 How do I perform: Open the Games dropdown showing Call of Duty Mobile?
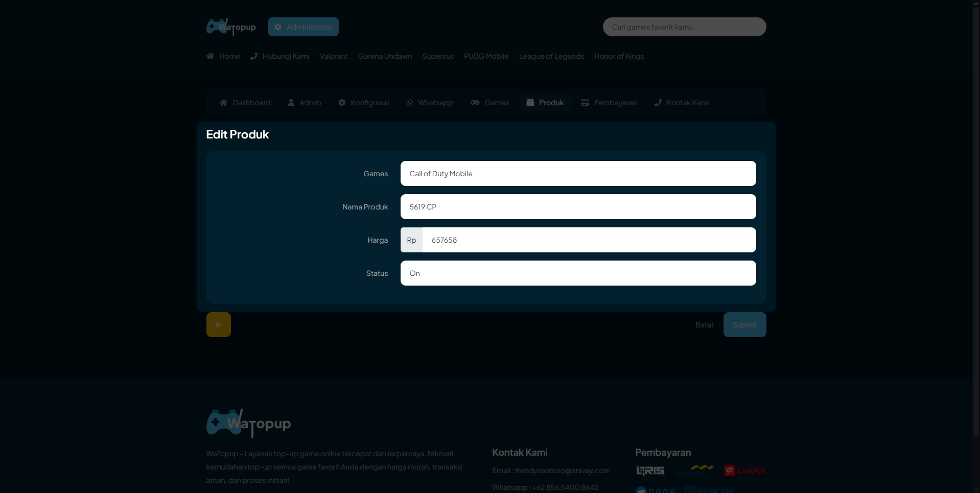point(578,174)
